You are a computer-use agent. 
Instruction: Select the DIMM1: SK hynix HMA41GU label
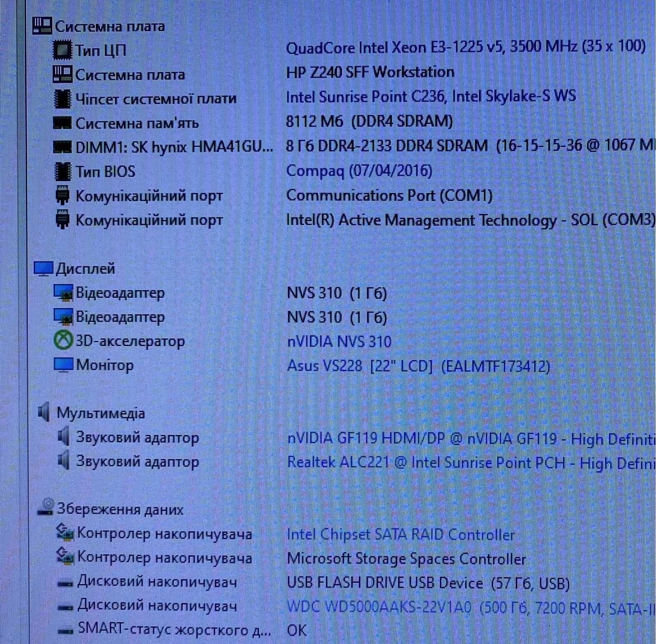pyautogui.click(x=174, y=147)
